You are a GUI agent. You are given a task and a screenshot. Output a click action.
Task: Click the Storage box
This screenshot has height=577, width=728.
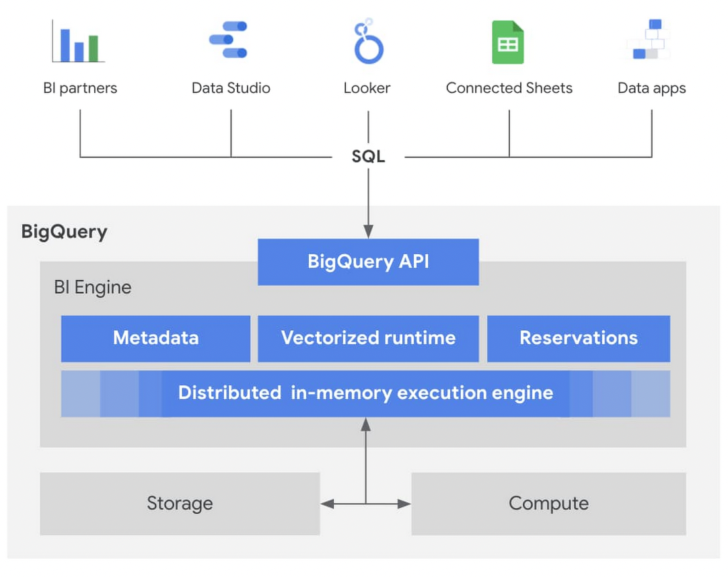pyautogui.click(x=180, y=504)
